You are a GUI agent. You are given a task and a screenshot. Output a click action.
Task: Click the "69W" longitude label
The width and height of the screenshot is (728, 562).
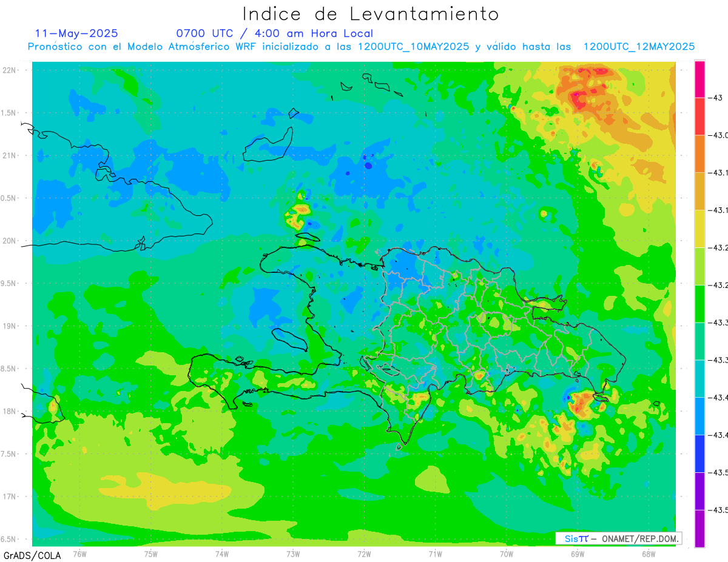point(578,554)
